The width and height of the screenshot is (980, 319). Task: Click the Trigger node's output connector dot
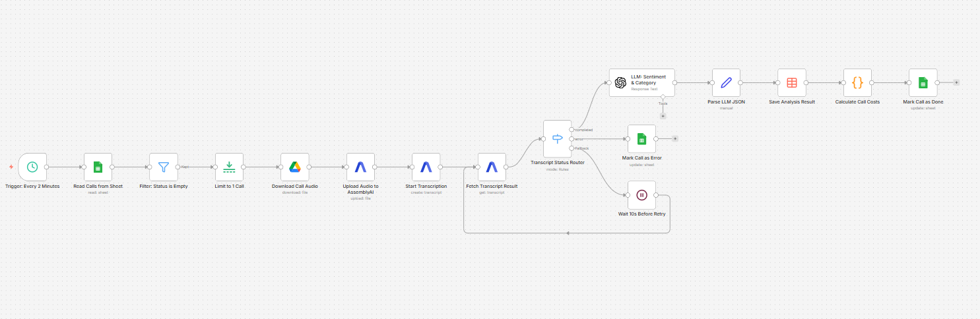pyautogui.click(x=46, y=167)
